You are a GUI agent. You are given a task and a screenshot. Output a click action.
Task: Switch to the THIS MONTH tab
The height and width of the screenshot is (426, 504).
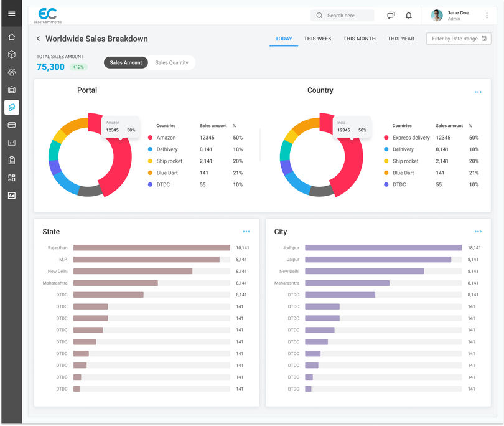(x=360, y=39)
